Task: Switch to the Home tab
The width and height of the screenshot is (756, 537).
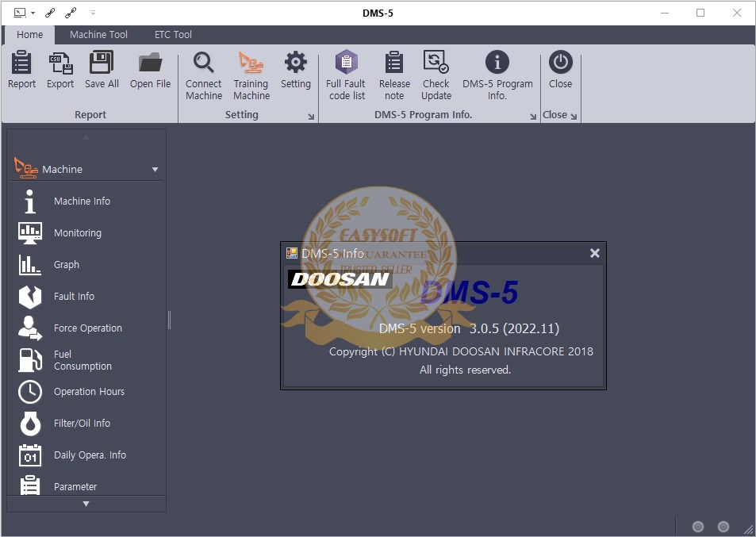Action: (29, 35)
